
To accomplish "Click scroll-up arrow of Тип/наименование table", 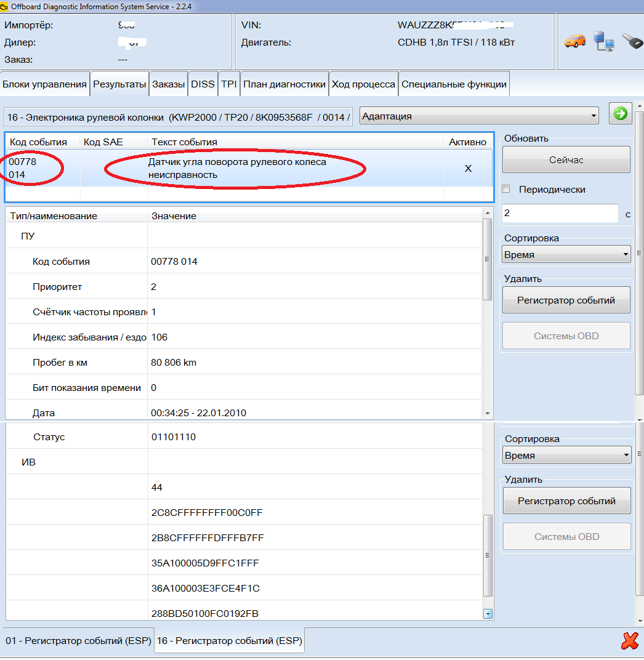I will [488, 213].
